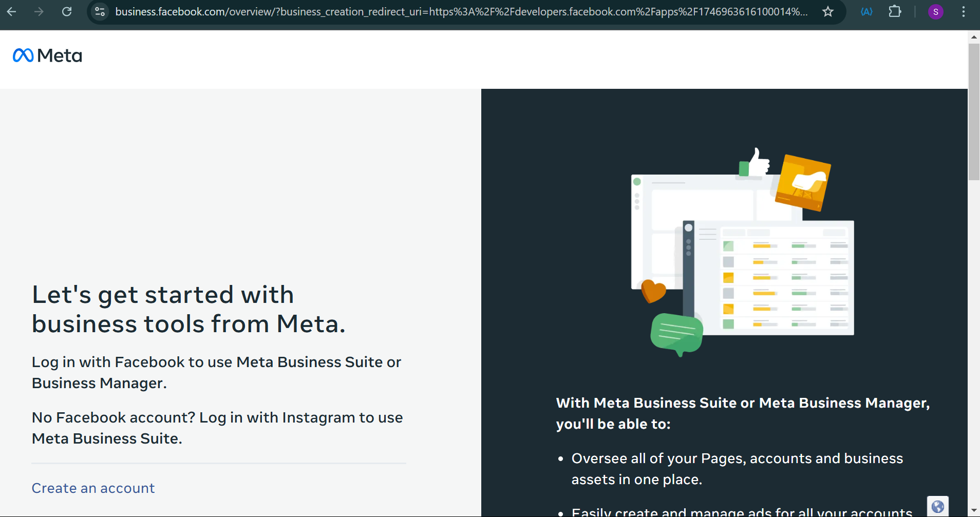Image resolution: width=980 pixels, height=517 pixels.
Task: Click the thumbs-up graphic in the illustration
Action: [x=757, y=163]
